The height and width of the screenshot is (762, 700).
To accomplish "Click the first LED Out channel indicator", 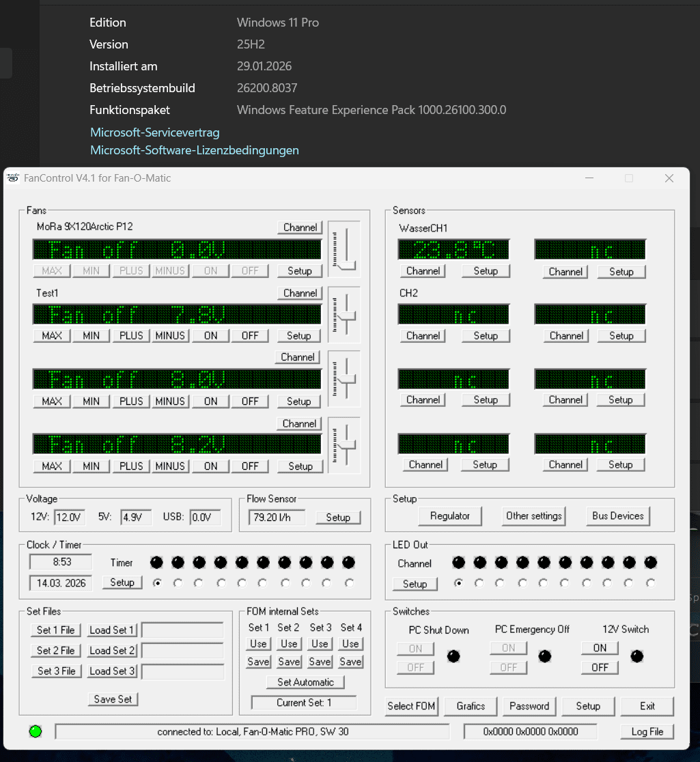I will pyautogui.click(x=458, y=563).
